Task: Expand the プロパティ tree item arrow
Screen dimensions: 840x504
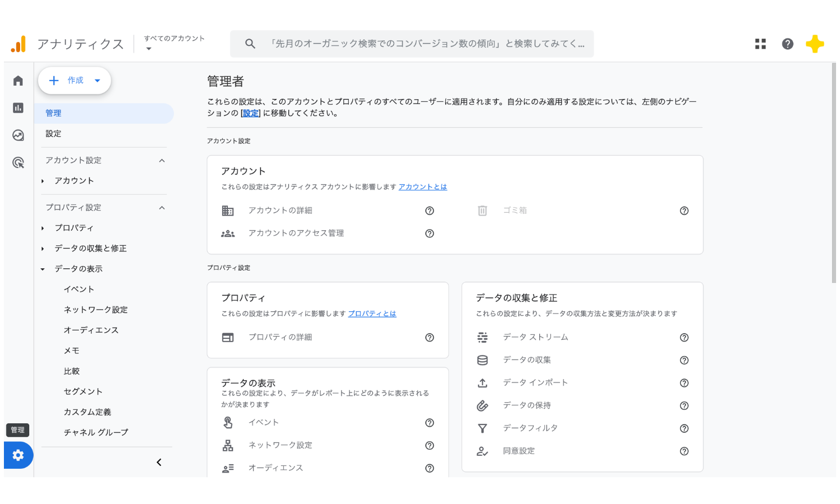Action: tap(43, 228)
